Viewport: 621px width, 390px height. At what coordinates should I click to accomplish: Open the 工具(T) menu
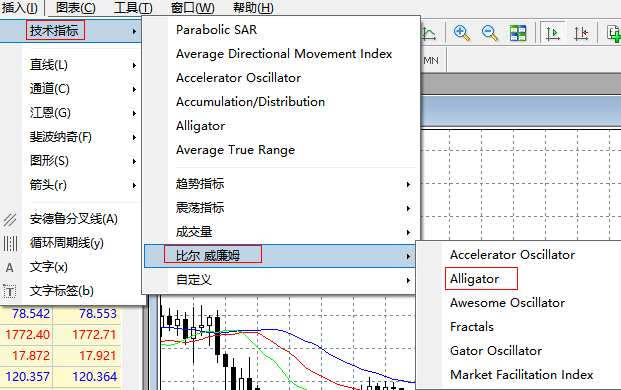coord(133,8)
